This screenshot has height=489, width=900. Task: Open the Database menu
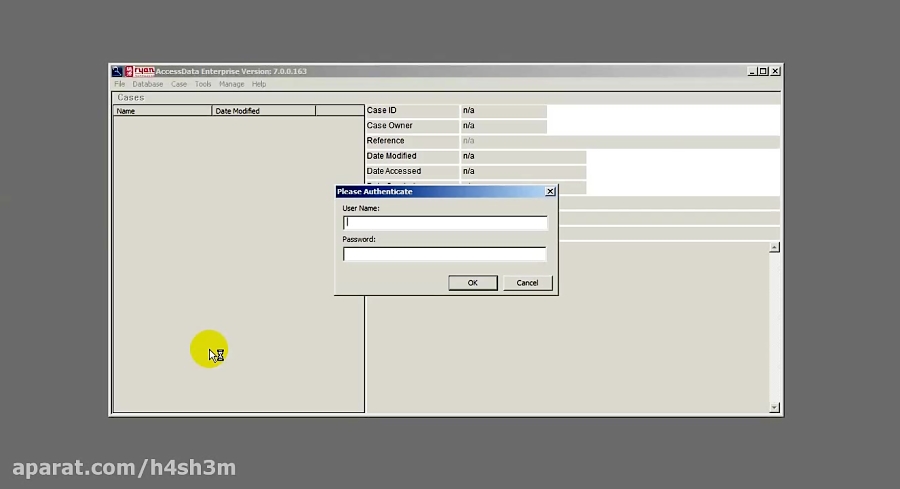coord(148,84)
